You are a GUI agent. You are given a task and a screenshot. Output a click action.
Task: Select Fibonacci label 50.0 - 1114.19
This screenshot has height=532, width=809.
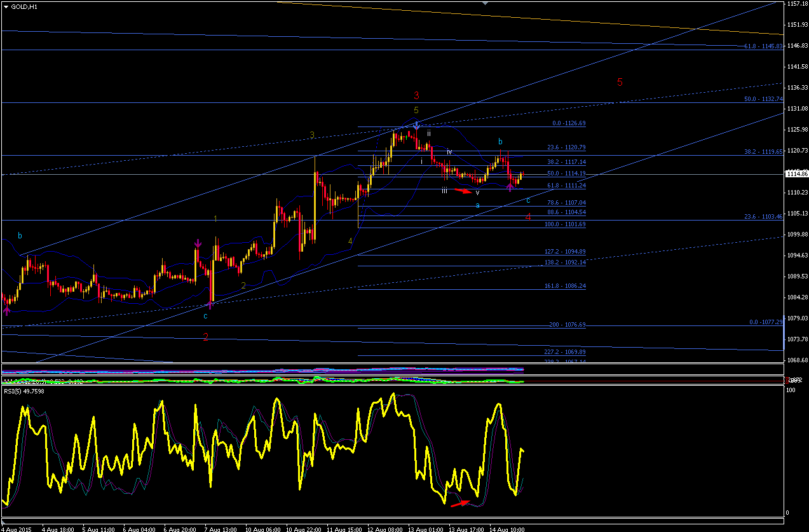click(x=566, y=174)
